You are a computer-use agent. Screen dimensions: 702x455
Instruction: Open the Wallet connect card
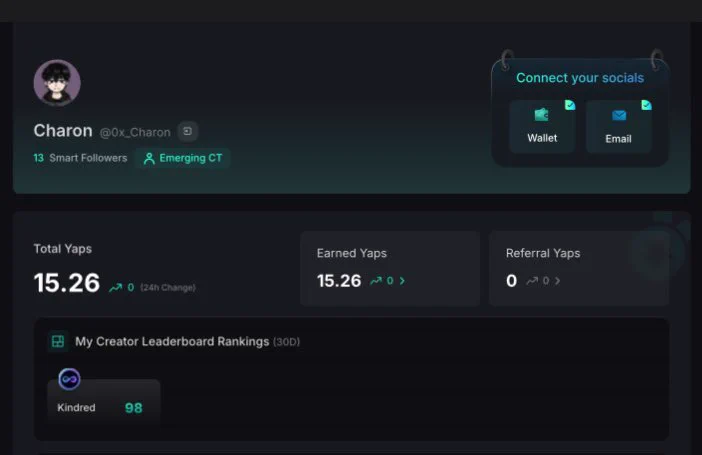[x=542, y=127]
